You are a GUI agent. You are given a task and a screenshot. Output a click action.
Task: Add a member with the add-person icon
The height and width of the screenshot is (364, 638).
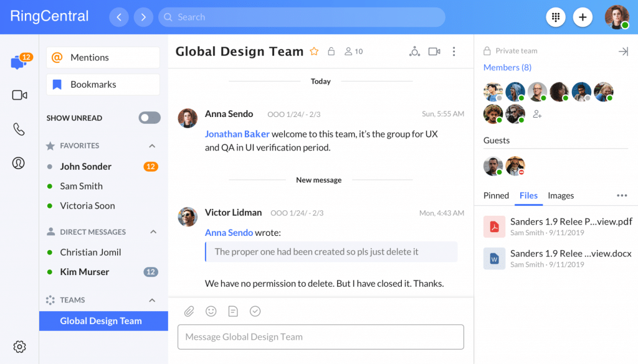click(x=537, y=114)
